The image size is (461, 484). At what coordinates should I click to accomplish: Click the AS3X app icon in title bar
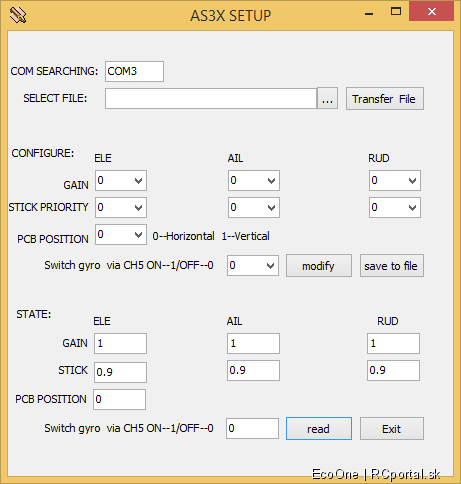click(x=18, y=15)
